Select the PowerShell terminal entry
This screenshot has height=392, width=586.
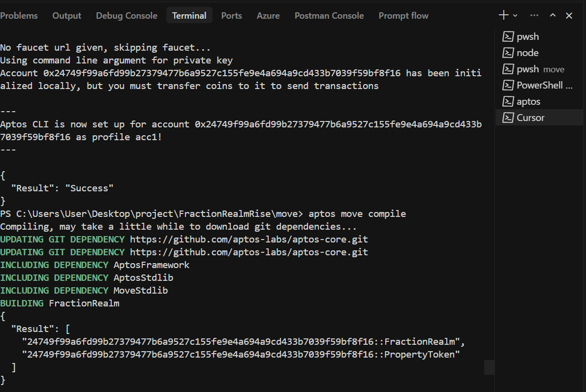539,85
